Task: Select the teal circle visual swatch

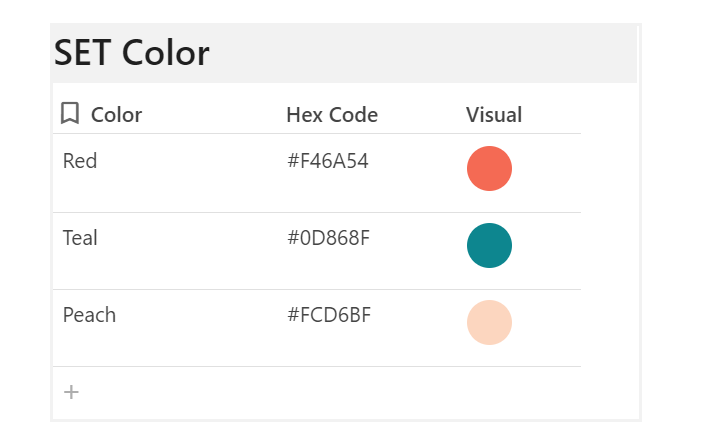Action: tap(489, 246)
